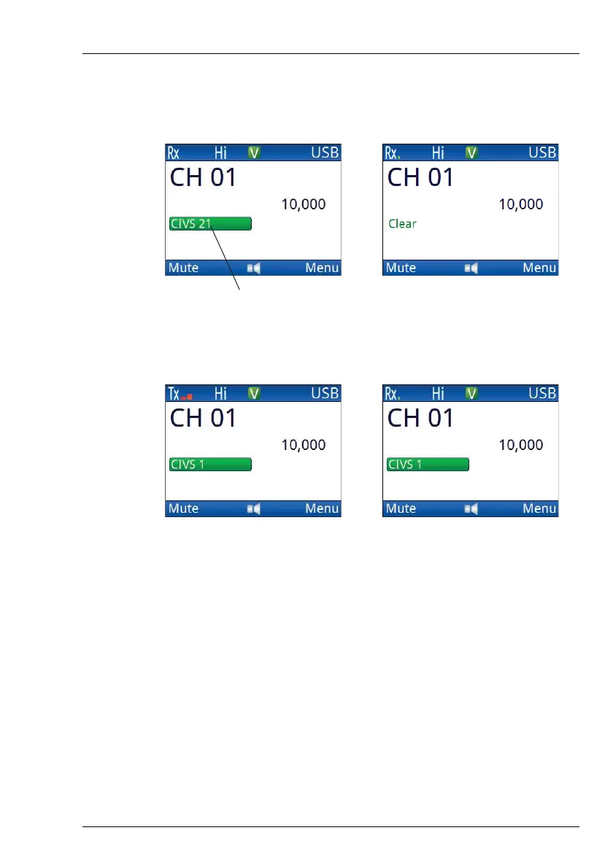This screenshot has width=613, height=868.
Task: Click CH 01 channel text on the CIVS 21 screen
Action: (203, 178)
